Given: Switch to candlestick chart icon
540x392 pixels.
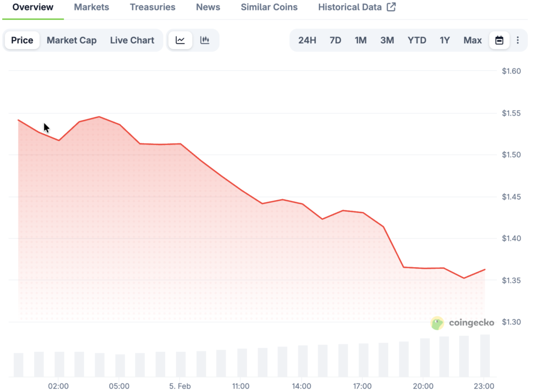Looking at the screenshot, I should click(205, 41).
